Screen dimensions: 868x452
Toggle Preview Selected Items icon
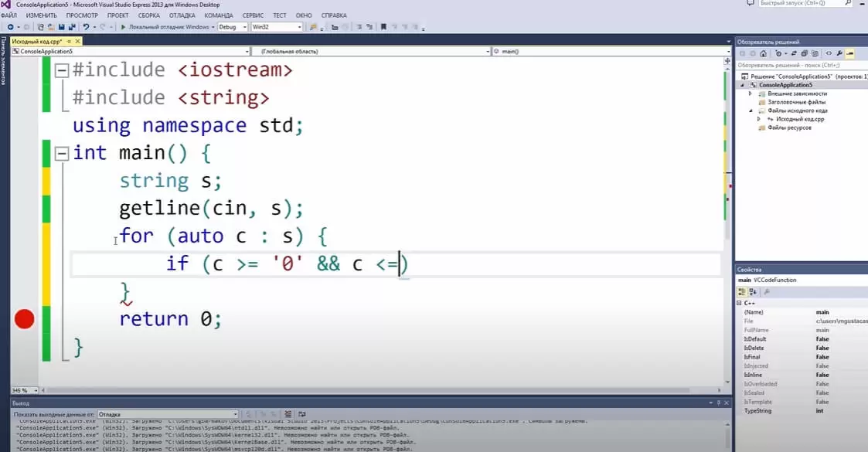[849, 53]
